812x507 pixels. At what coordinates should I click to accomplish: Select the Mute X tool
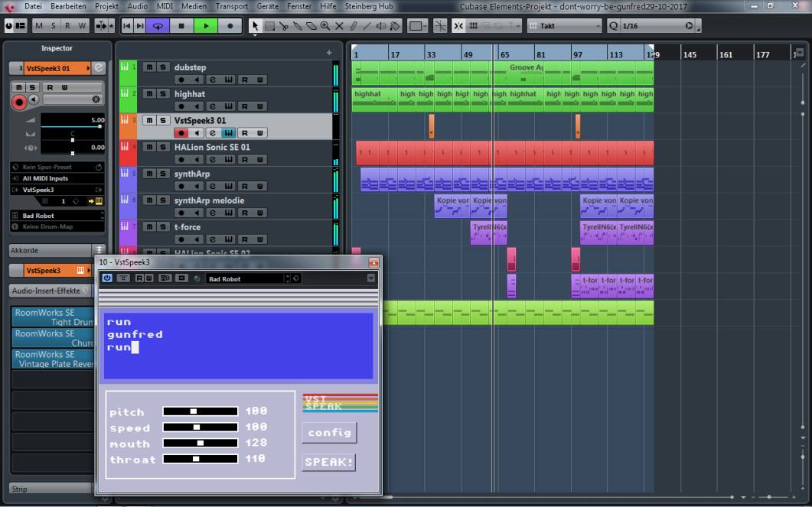[x=339, y=26]
